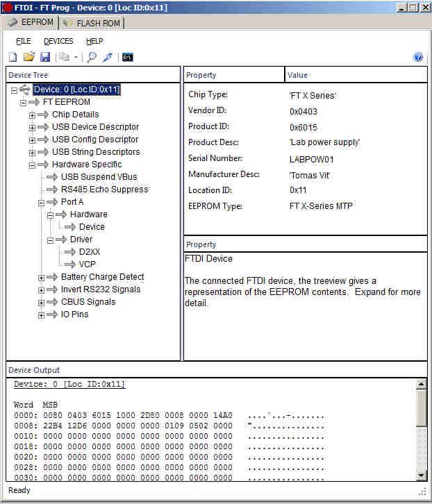Open the DEVICES menu
The height and width of the screenshot is (504, 432).
[58, 41]
